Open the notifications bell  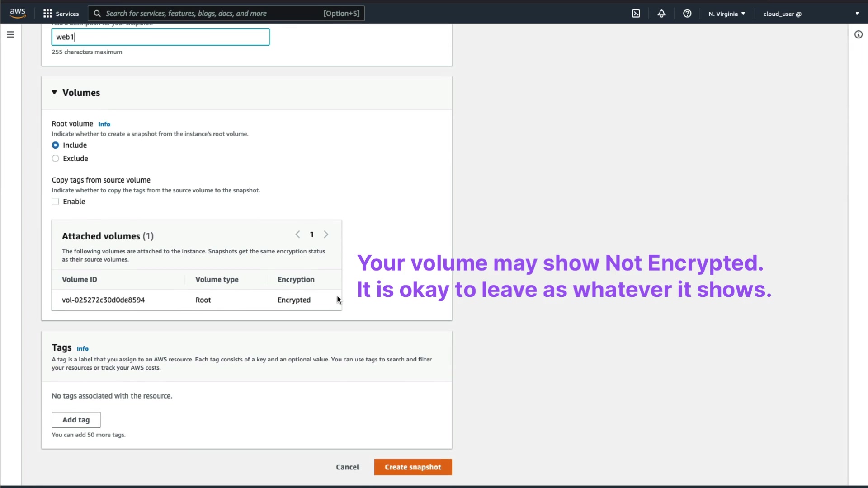(x=661, y=14)
